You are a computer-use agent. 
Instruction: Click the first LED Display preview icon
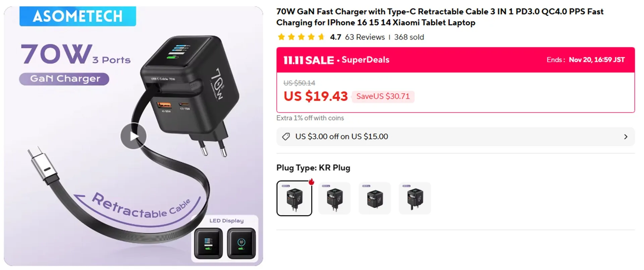click(208, 243)
